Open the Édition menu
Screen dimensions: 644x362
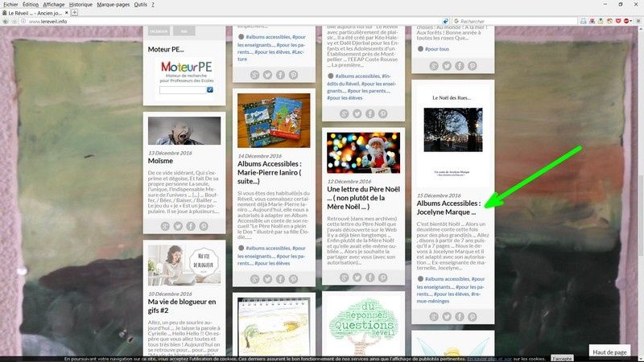(31, 5)
